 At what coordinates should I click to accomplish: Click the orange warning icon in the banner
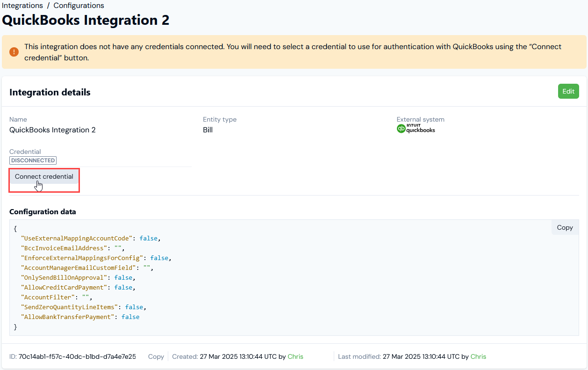(14, 52)
